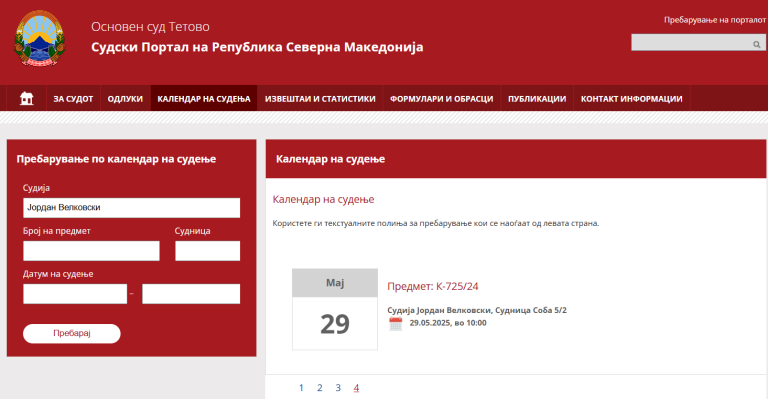Go to results page 3
This screenshot has height=399, width=768.
click(x=338, y=388)
